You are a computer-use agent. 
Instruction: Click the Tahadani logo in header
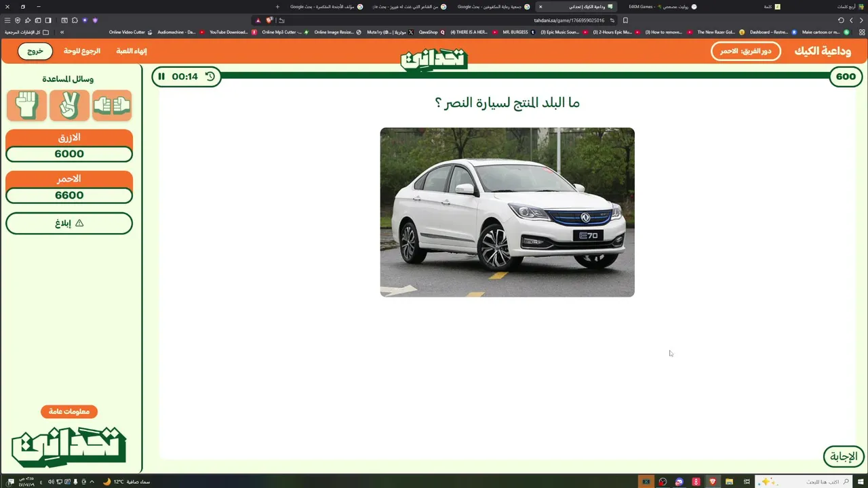434,59
